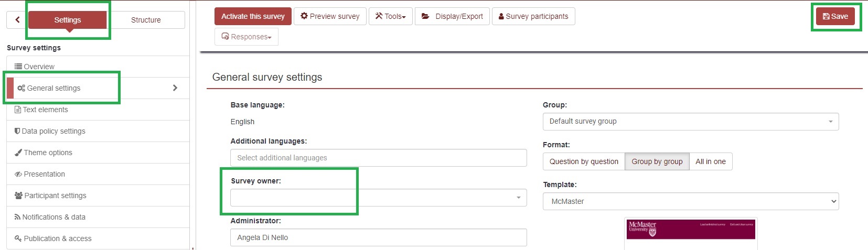Click the Overview list icon
The image size is (868, 250).
point(18,67)
